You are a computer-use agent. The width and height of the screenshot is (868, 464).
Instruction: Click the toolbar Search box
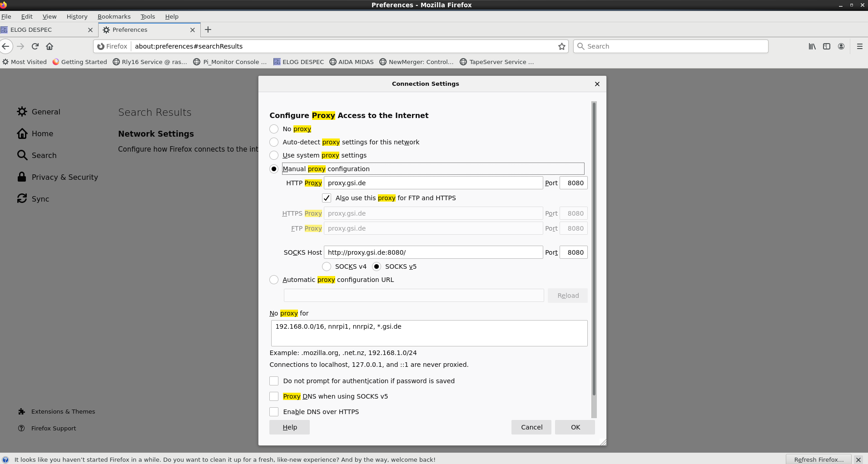point(671,46)
